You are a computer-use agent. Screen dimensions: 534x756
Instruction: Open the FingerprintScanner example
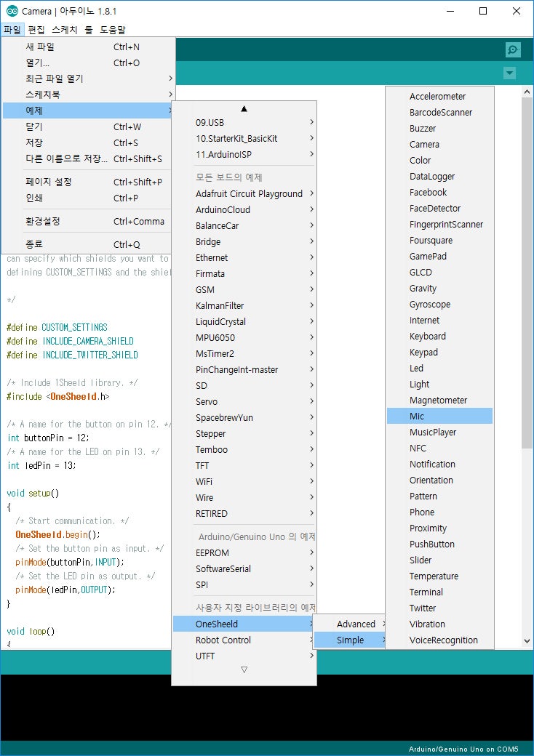point(439,224)
